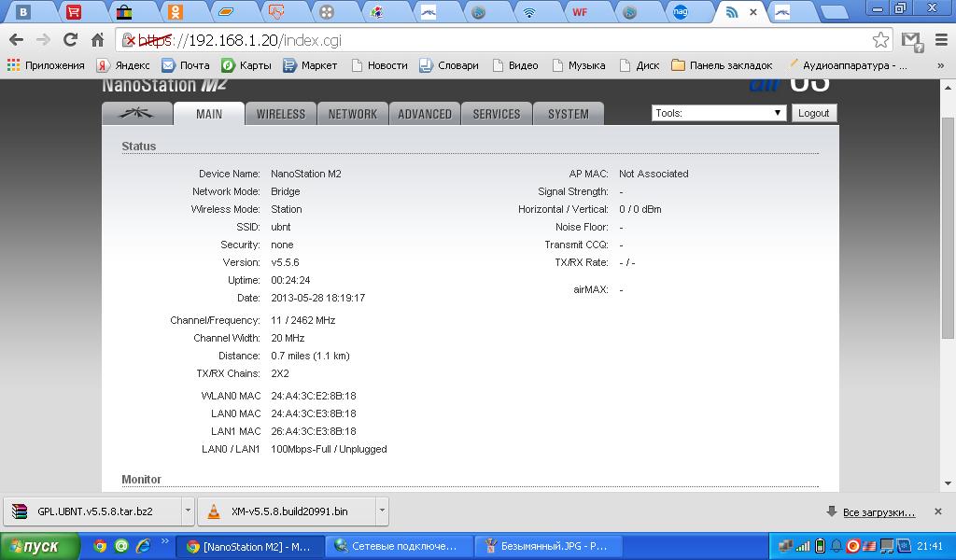Go back in browser history
Viewport: 956px width, 560px height.
[x=17, y=40]
